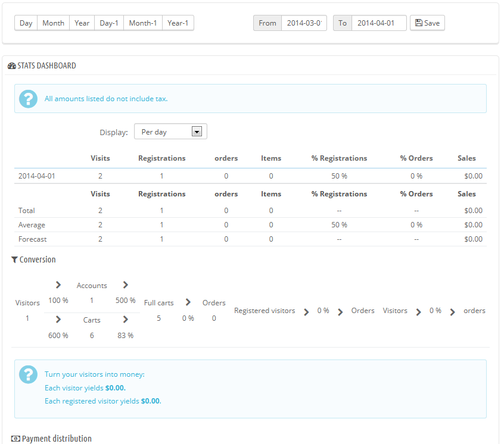Select the Day period button
The height and width of the screenshot is (444, 504).
coord(26,23)
